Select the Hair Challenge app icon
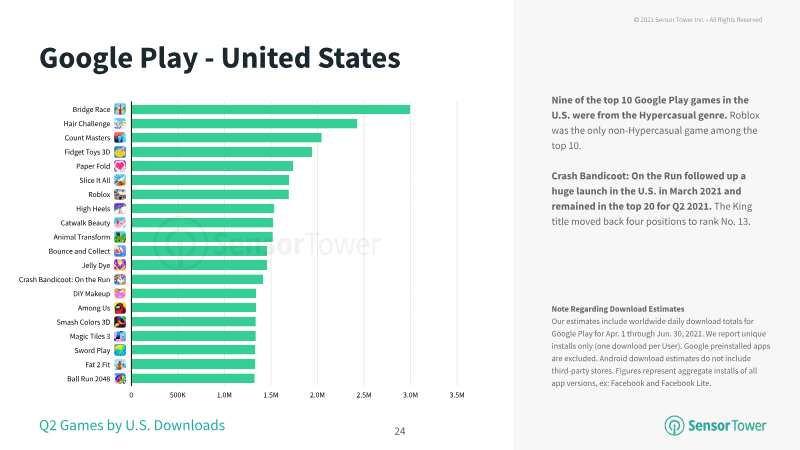 (x=120, y=123)
